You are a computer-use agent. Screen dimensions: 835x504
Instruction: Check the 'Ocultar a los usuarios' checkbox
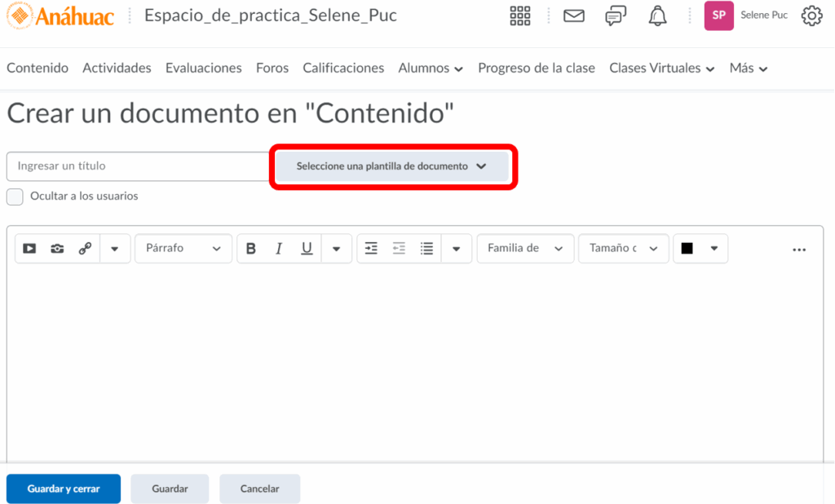[15, 197]
